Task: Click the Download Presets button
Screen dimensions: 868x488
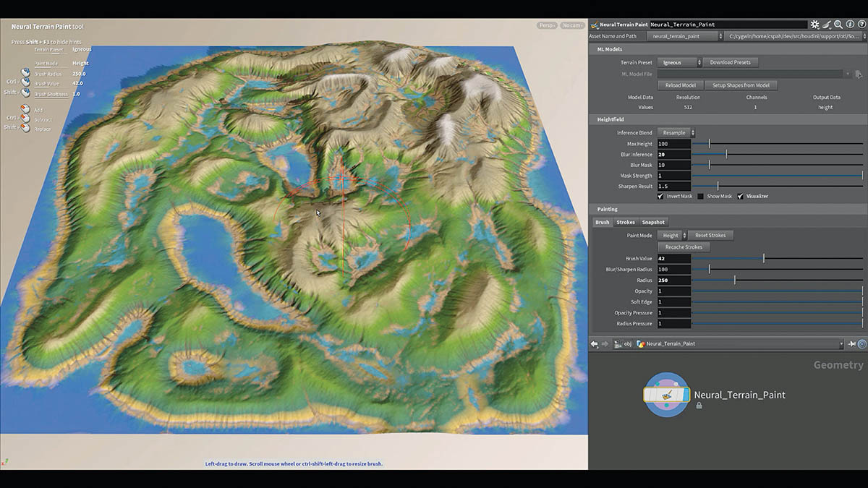Action: [x=730, y=63]
